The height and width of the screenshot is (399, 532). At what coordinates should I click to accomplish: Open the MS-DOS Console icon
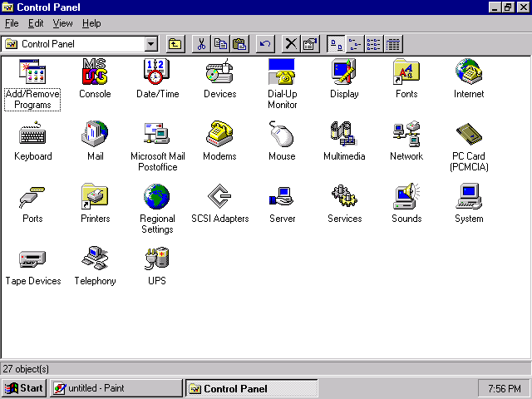click(95, 71)
